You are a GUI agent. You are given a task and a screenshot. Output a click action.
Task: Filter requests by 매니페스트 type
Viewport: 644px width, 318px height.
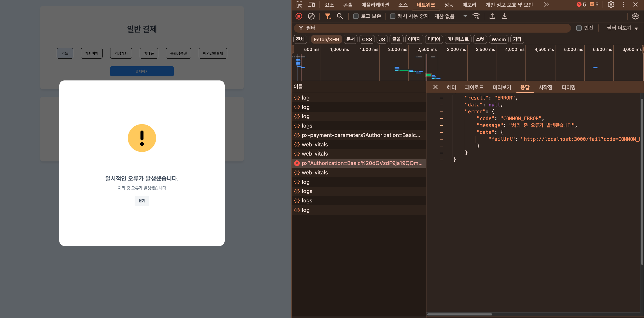[458, 39]
